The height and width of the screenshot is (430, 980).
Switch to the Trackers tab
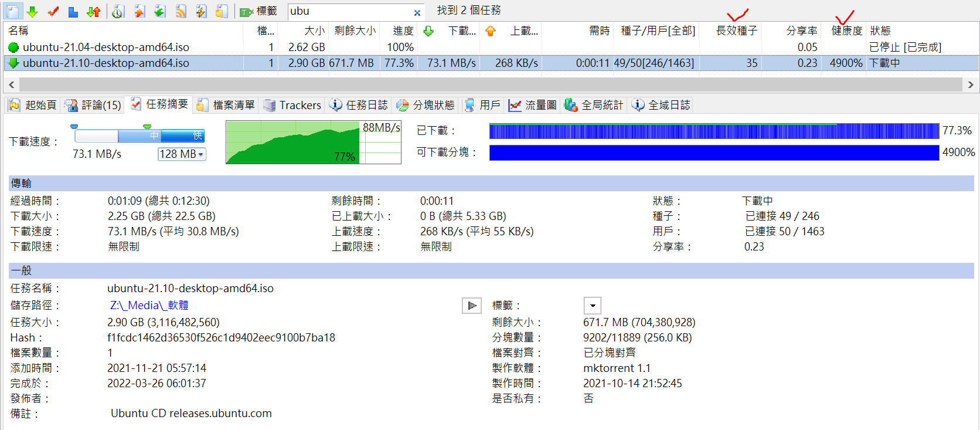click(292, 105)
